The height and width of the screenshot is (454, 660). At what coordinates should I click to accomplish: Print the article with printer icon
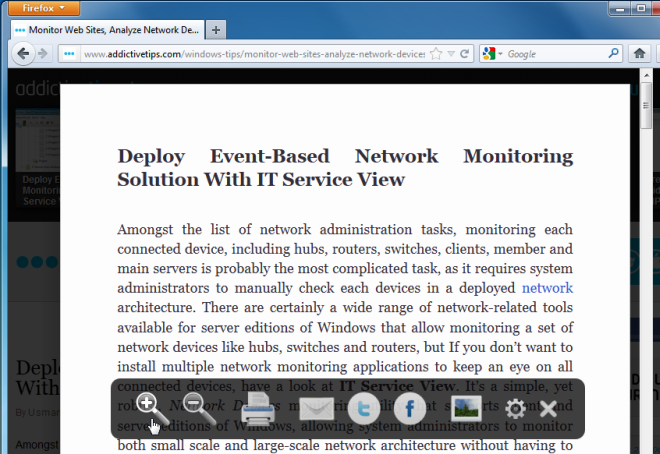pos(258,409)
